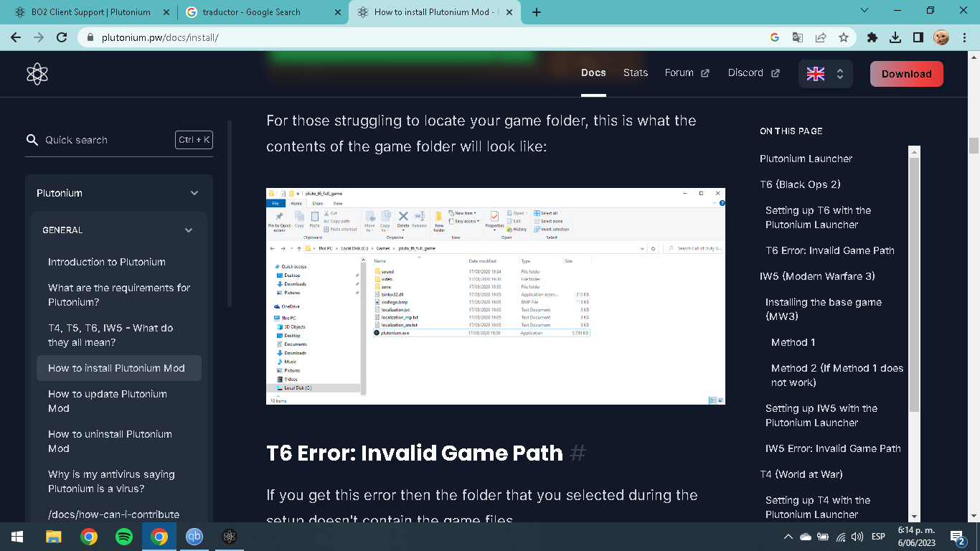Bookmark this page with star icon
The width and height of the screenshot is (980, 551).
[844, 37]
